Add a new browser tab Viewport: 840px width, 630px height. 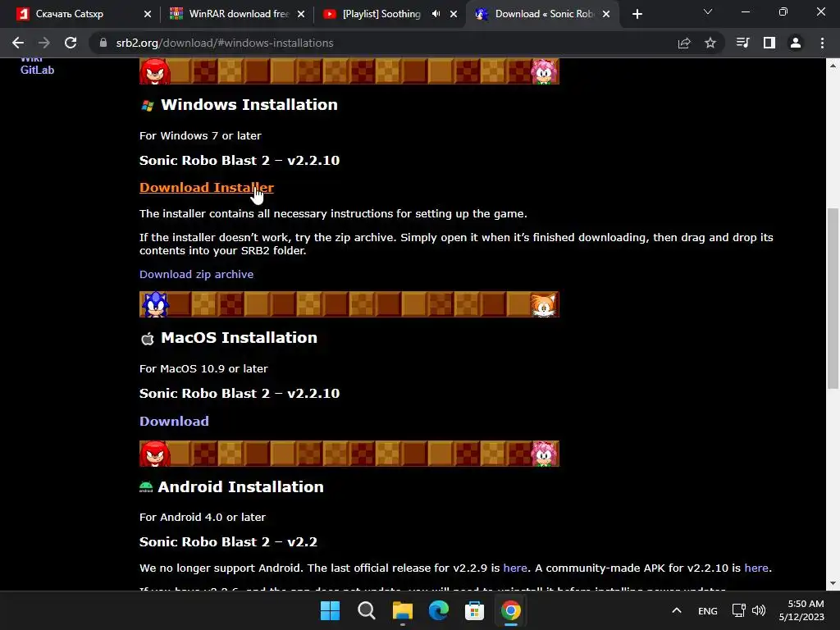point(637,14)
